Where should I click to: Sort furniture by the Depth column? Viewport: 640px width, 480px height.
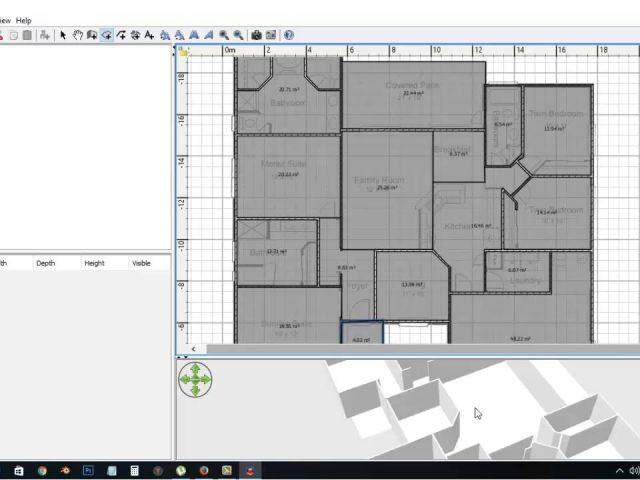coord(46,263)
